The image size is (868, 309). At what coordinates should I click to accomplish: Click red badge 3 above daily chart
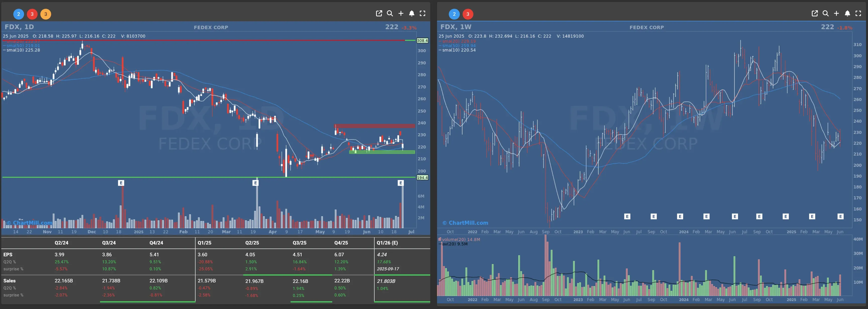click(32, 14)
